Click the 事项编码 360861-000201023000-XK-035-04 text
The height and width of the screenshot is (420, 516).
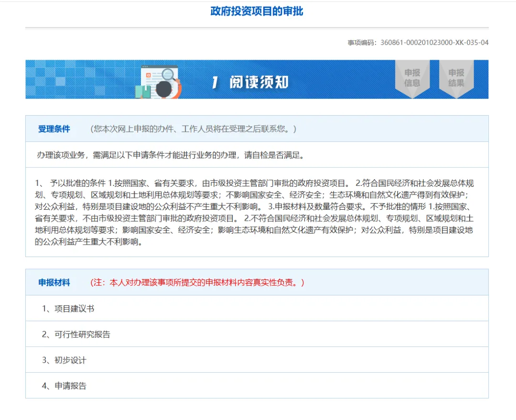418,43
